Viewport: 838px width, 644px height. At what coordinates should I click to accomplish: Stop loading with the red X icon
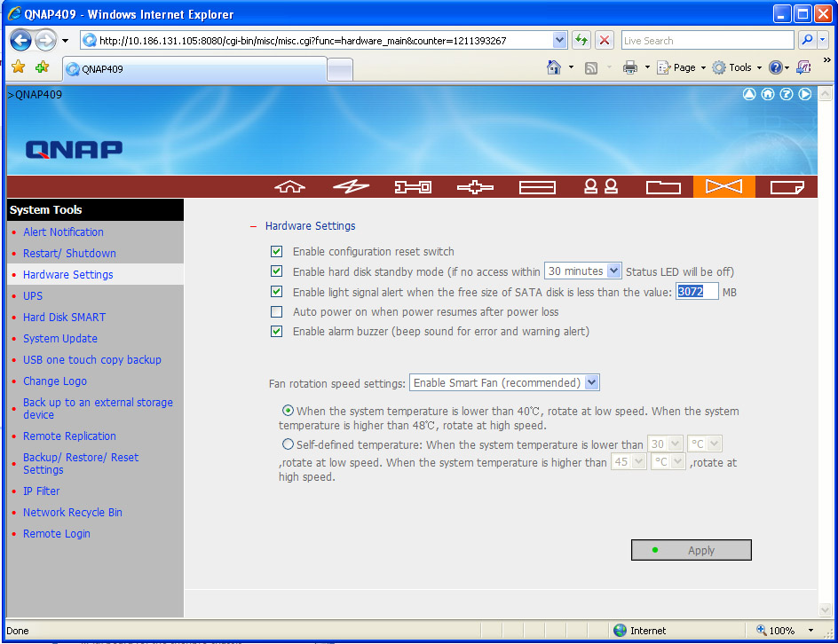[x=605, y=40]
